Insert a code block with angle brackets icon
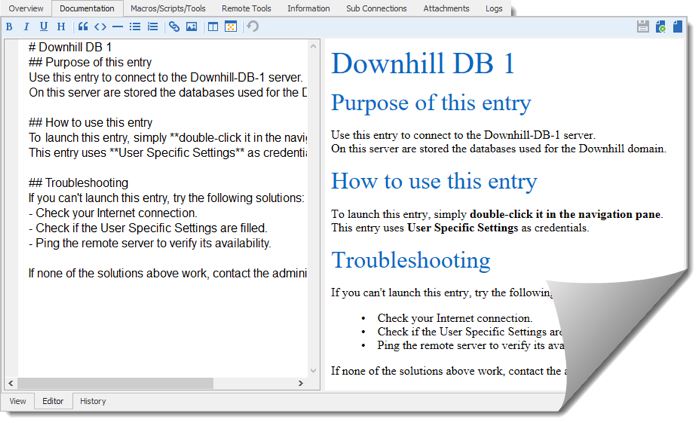The width and height of the screenshot is (699, 423). (x=100, y=27)
